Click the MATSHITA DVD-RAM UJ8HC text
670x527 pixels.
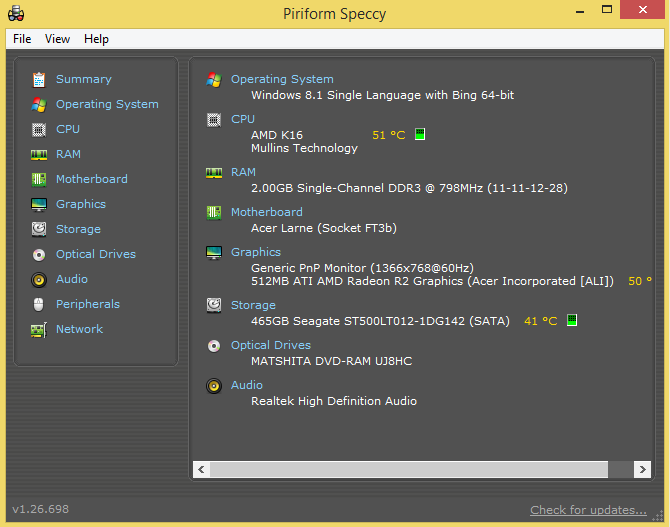[x=332, y=361]
